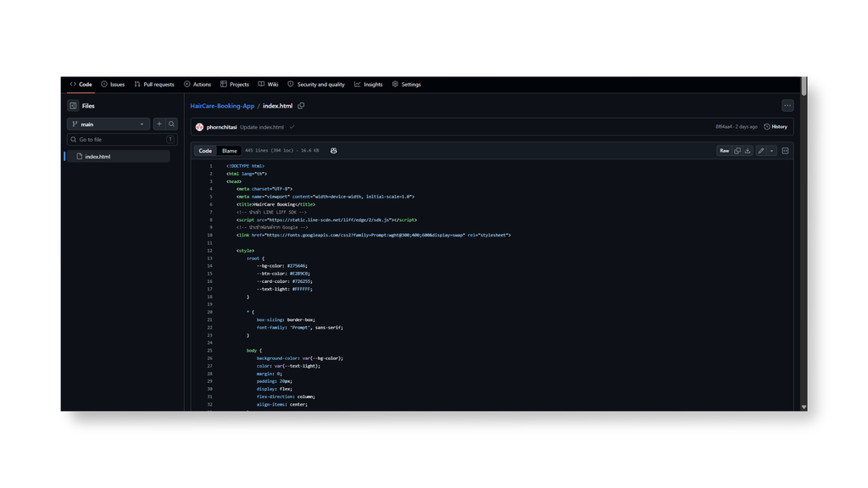Click line number 13 in the code
The width and height of the screenshot is (868, 488).
[210, 258]
